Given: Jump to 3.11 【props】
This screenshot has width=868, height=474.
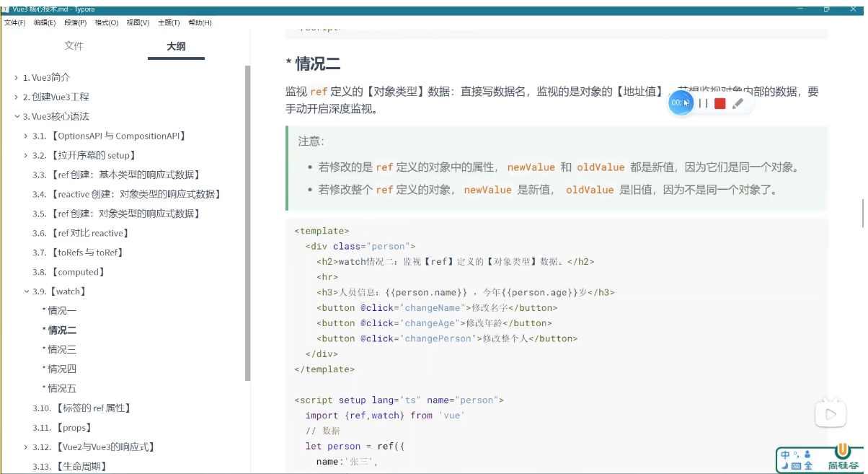Looking at the screenshot, I should [x=63, y=428].
